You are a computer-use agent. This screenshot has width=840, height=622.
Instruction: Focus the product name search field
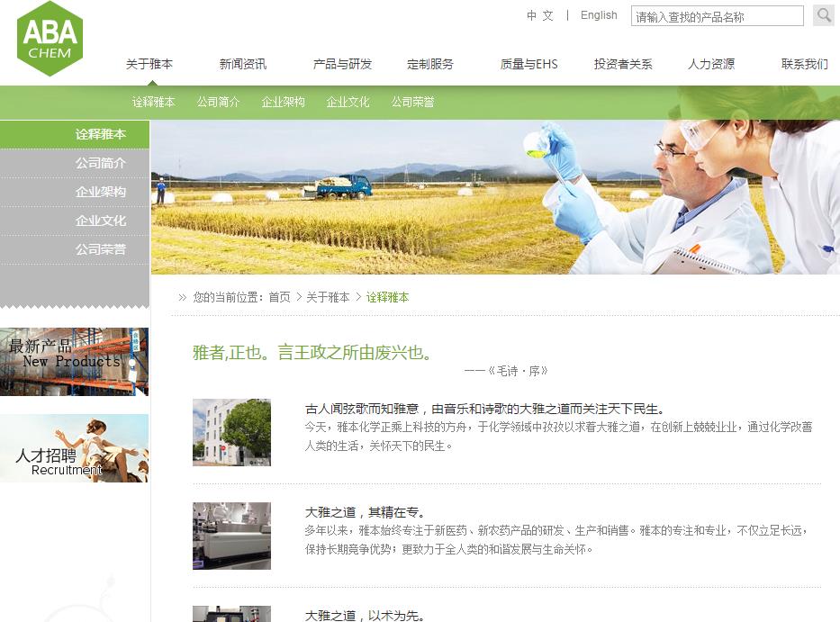(x=718, y=16)
